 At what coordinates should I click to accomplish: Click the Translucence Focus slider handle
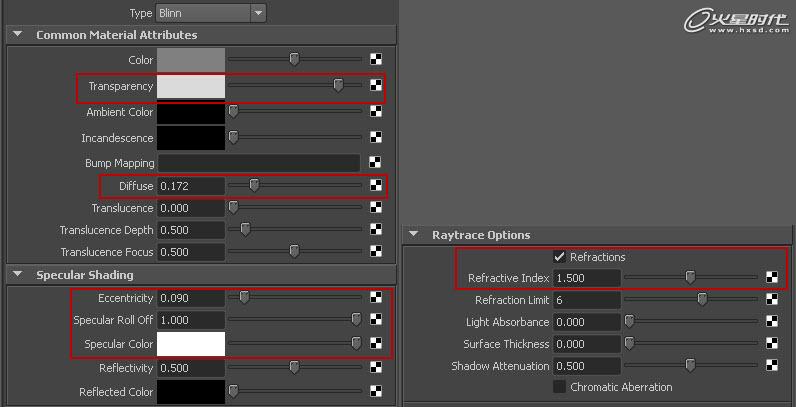[294, 251]
